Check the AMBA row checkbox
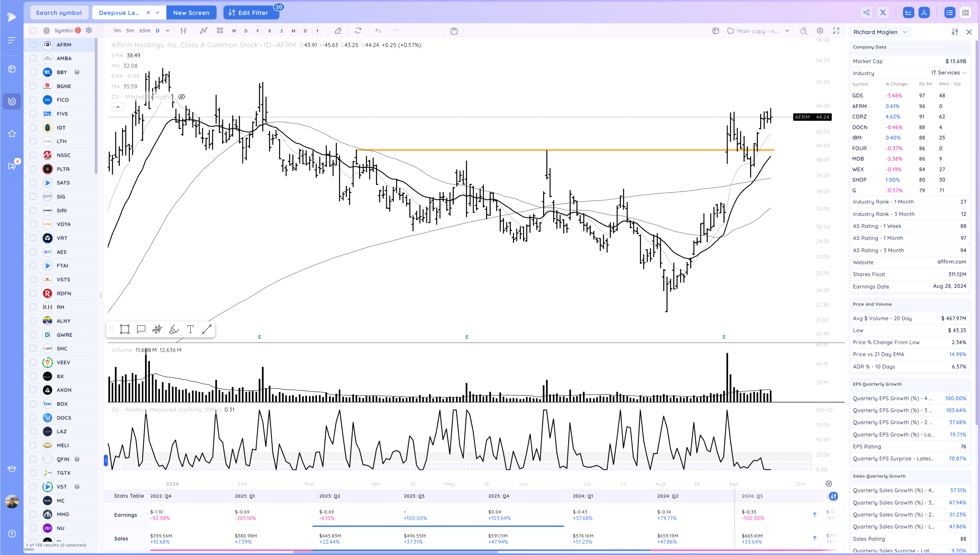 [33, 58]
